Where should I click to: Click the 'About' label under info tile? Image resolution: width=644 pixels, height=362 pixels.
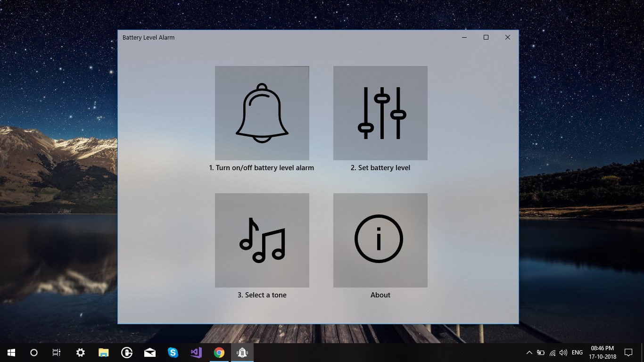pos(380,295)
